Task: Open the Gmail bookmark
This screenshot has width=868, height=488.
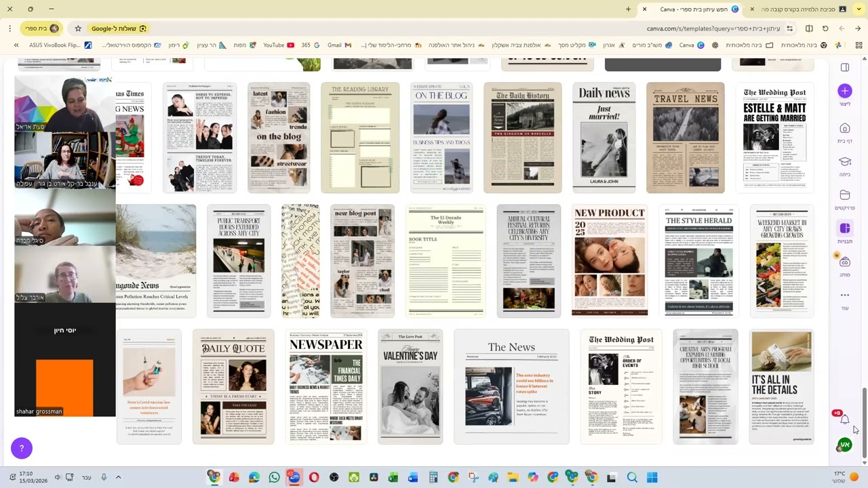Action: (339, 45)
